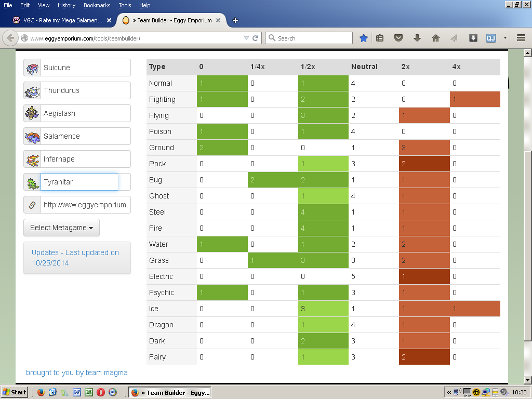Open the History menu
This screenshot has height=399, width=532.
[x=66, y=5]
